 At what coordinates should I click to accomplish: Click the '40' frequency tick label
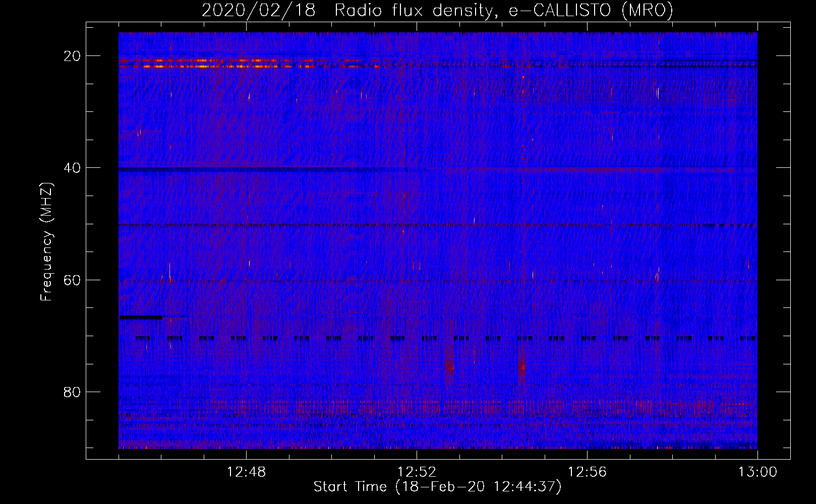(73, 168)
